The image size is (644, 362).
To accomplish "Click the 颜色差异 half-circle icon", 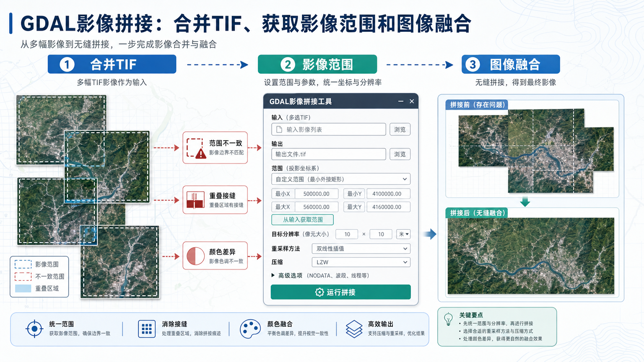I will pyautogui.click(x=195, y=256).
